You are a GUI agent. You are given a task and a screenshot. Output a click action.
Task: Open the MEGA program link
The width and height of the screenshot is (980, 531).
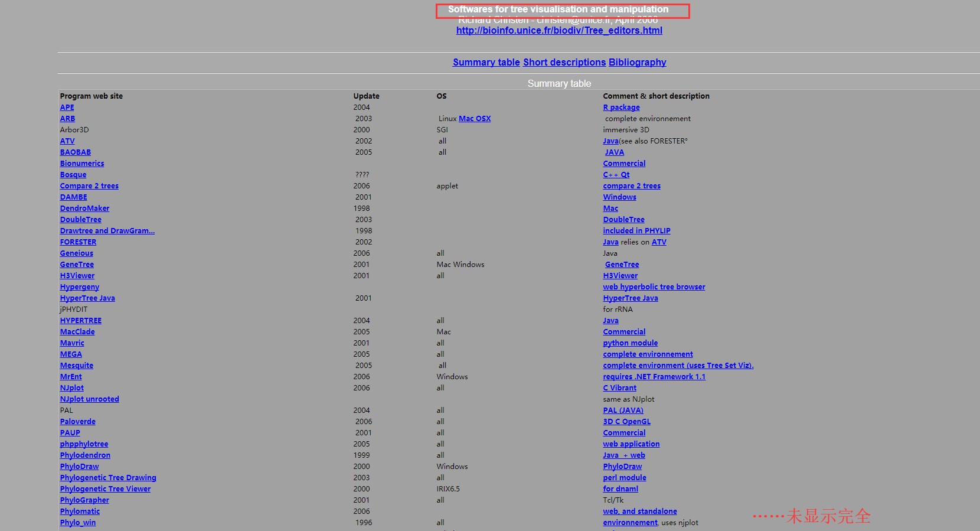[x=71, y=354]
